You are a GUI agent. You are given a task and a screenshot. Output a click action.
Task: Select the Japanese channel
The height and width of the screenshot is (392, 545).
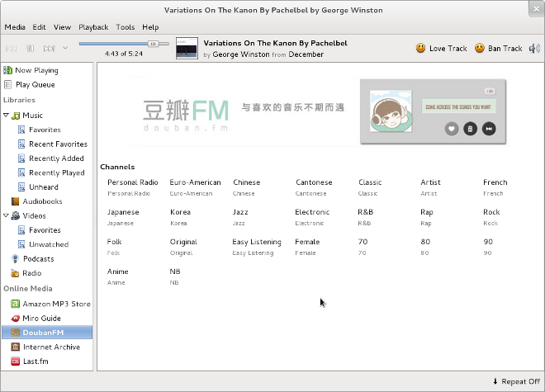tap(123, 217)
